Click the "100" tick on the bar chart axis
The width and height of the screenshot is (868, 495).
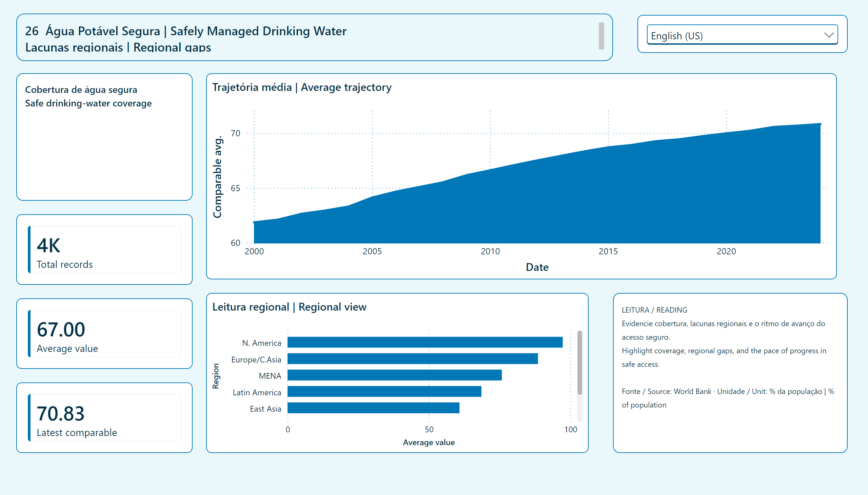(x=571, y=430)
